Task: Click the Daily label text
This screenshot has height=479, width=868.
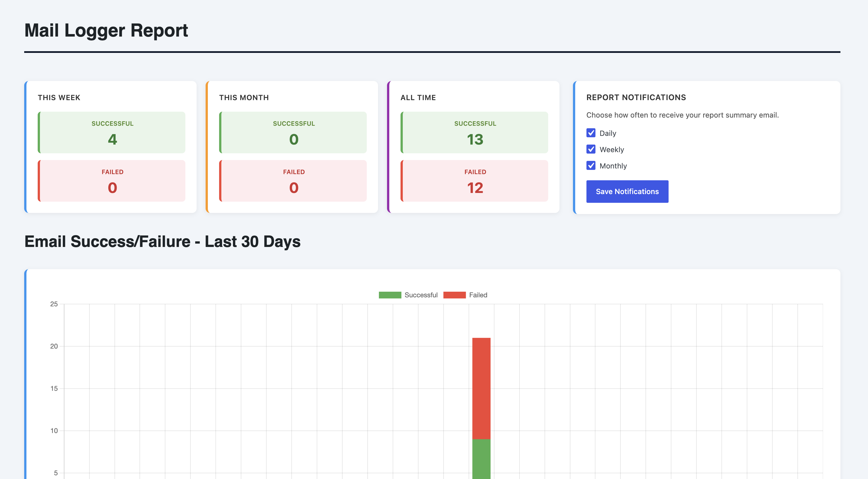Action: pyautogui.click(x=608, y=133)
